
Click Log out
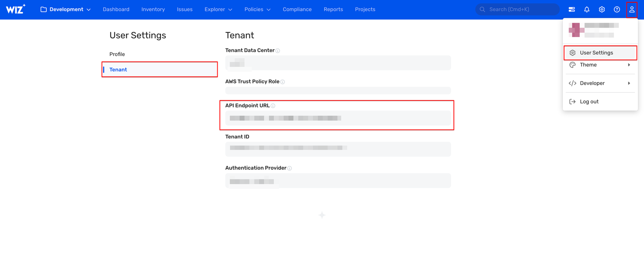[x=589, y=101]
